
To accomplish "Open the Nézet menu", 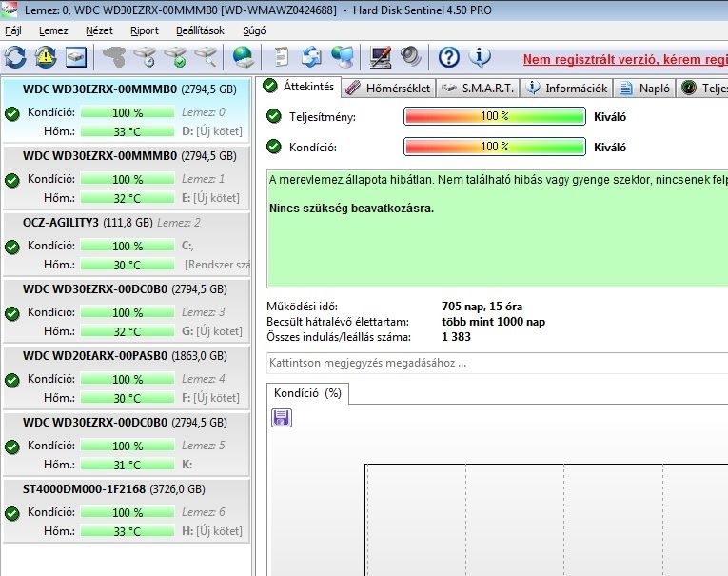I will pyautogui.click(x=99, y=30).
